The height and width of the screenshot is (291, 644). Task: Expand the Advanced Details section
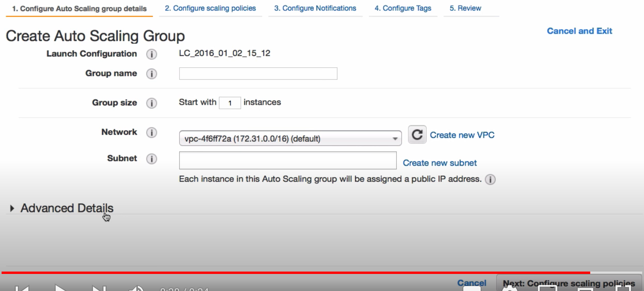coord(66,208)
